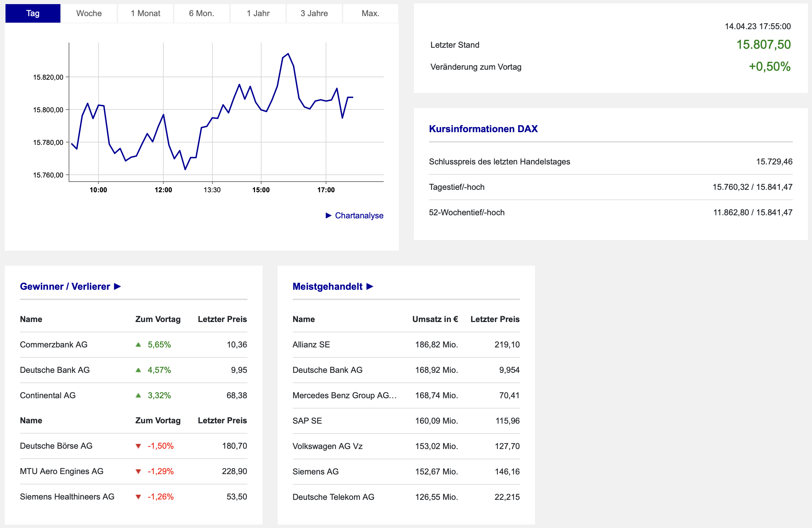This screenshot has height=528, width=812.
Task: Select the 1 Monat chart range
Action: (146, 13)
